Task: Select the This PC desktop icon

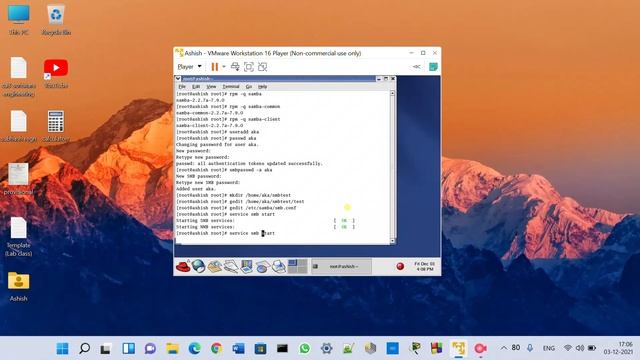Action: pos(19,20)
